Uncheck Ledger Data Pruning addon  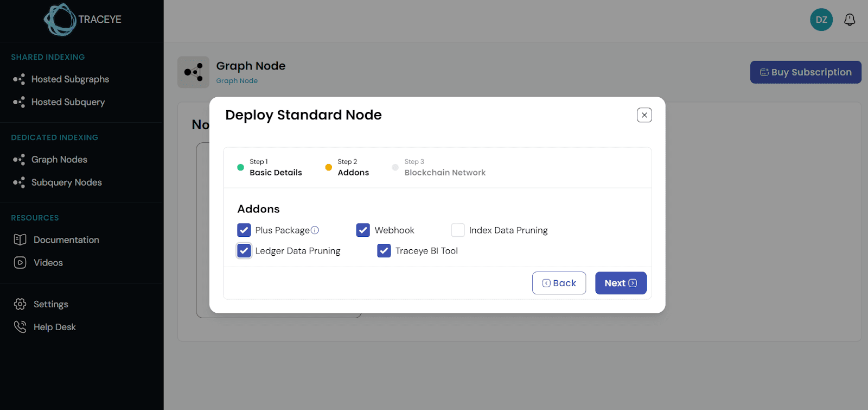pos(244,251)
